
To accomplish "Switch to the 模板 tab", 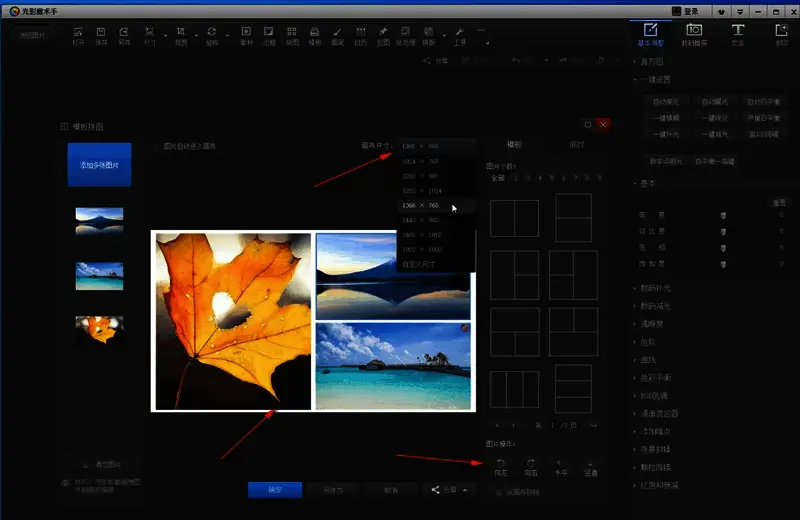I will click(514, 144).
